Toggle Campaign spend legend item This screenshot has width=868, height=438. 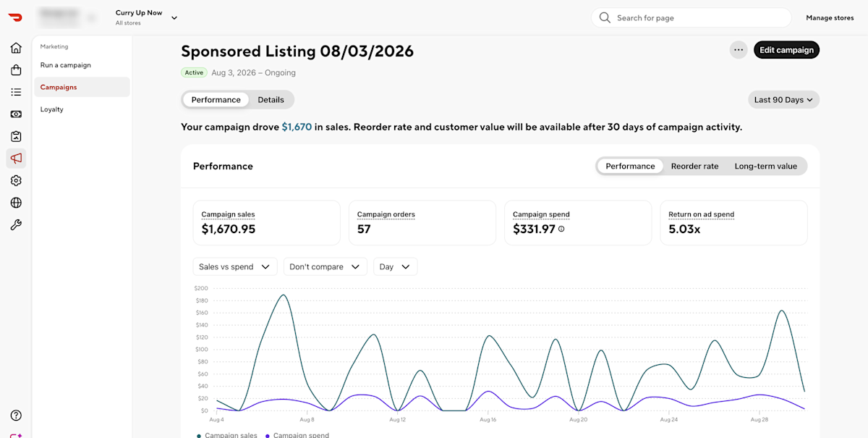pos(297,435)
